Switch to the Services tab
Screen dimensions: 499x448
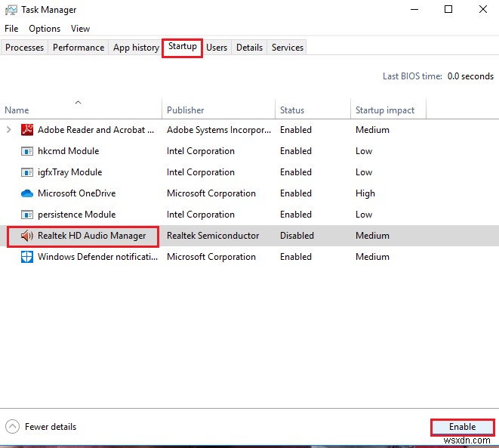pos(288,48)
